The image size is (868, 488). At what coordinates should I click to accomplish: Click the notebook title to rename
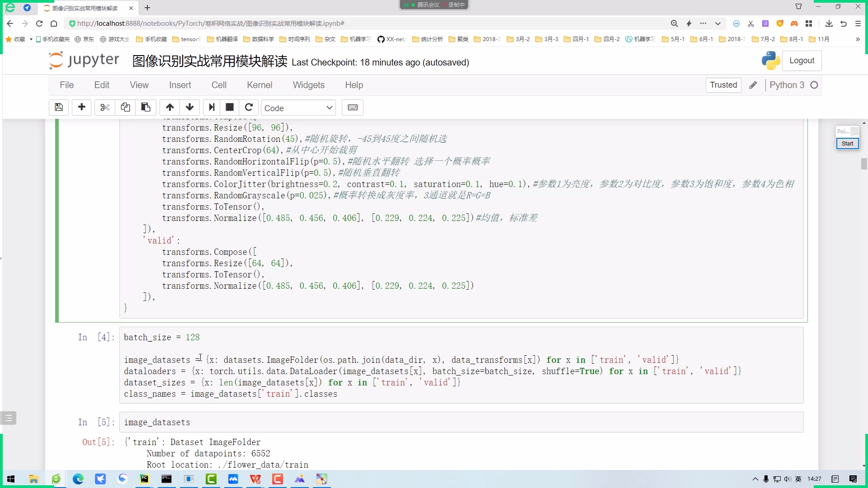(210, 61)
